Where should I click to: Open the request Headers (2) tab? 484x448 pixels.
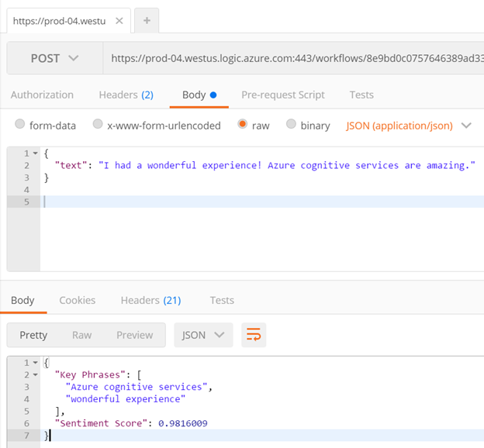pos(126,95)
